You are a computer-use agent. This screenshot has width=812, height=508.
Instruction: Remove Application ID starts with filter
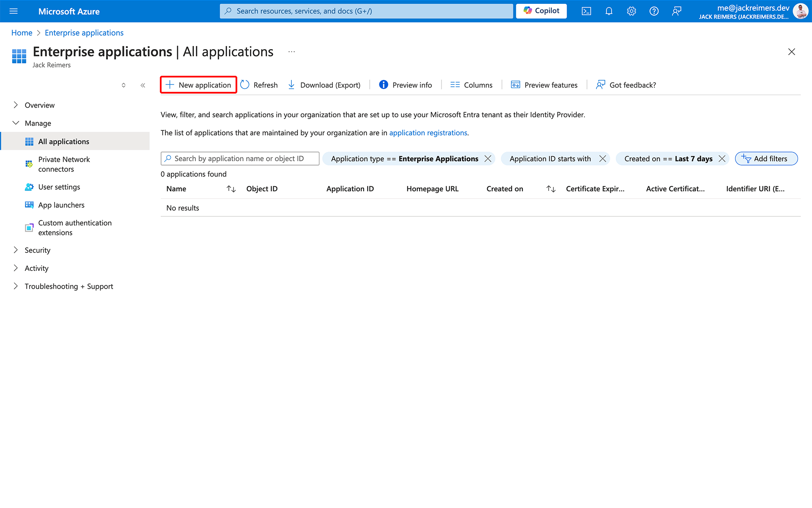pos(603,158)
